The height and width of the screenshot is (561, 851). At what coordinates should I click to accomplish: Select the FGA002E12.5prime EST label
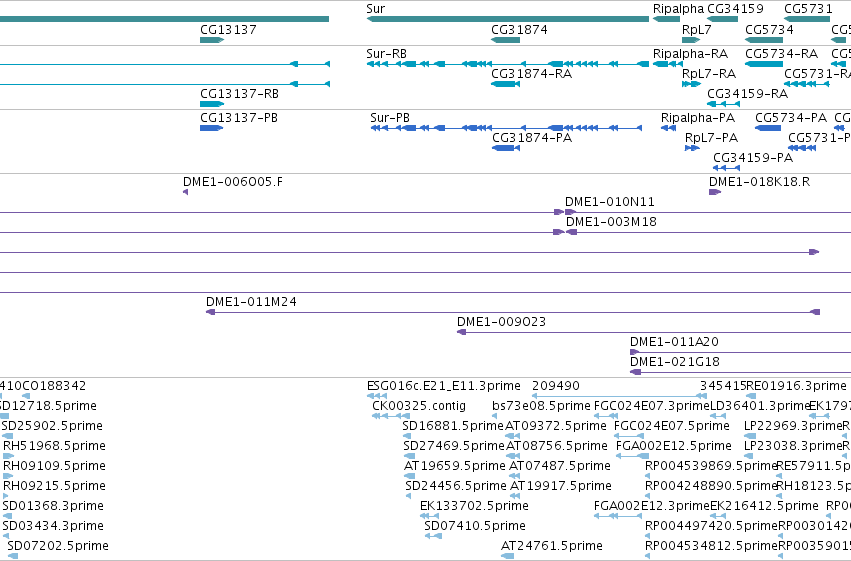click(x=674, y=445)
